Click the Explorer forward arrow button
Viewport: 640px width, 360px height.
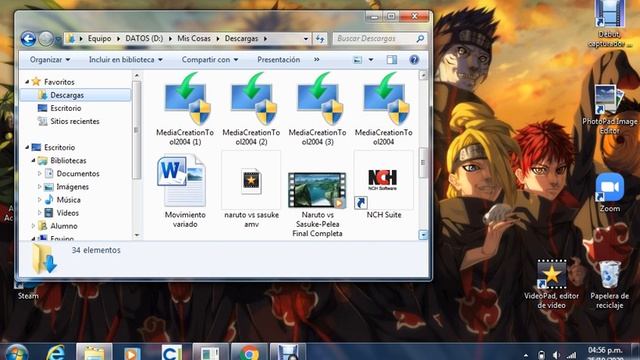click(46, 39)
